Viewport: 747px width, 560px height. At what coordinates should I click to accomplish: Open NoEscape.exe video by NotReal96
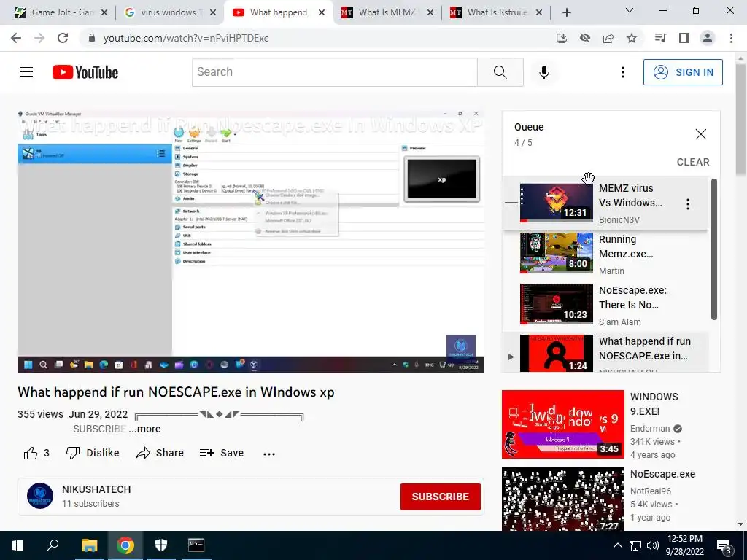click(x=562, y=499)
